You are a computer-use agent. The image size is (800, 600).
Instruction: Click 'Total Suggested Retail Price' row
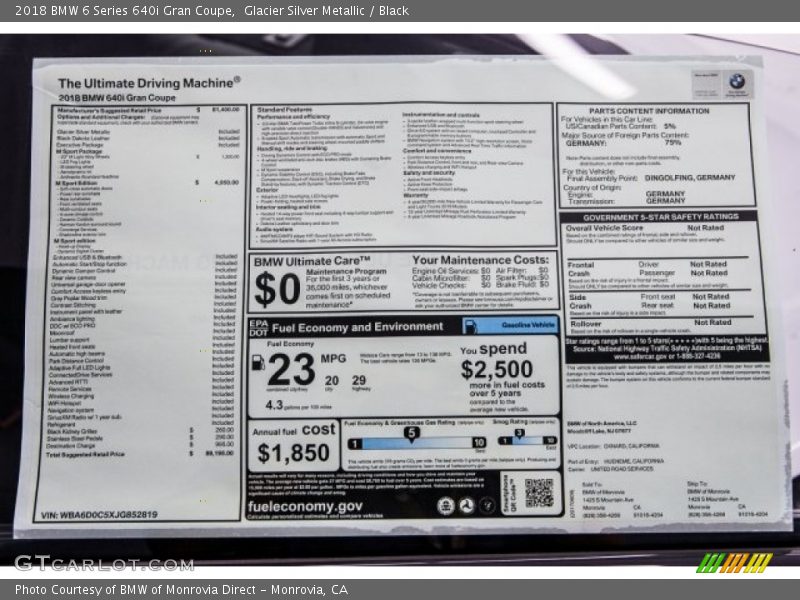pyautogui.click(x=140, y=454)
